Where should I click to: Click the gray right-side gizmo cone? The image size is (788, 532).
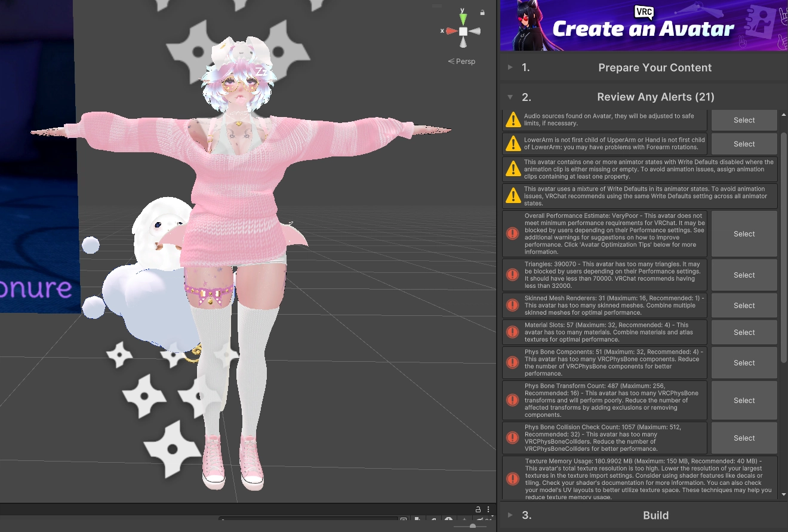[475, 31]
